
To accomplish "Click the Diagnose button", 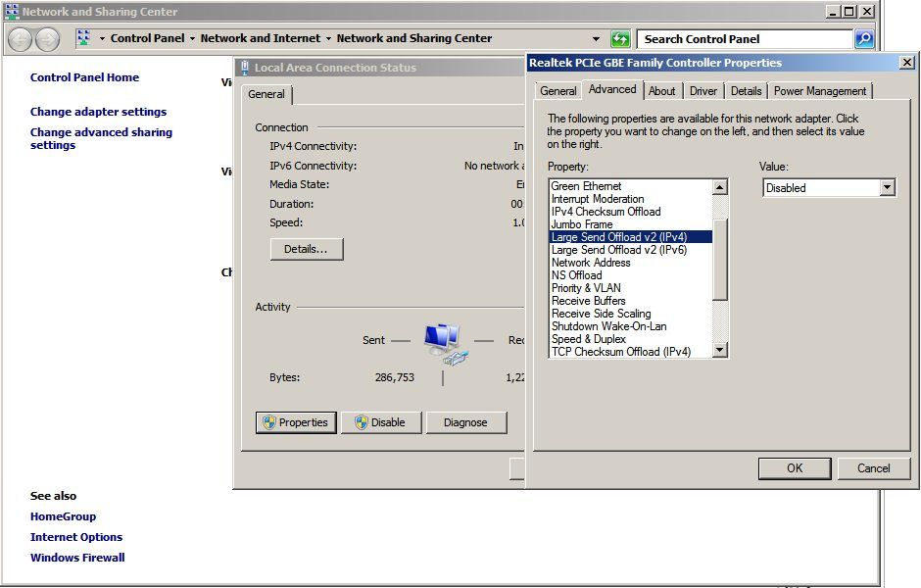I will [x=464, y=422].
